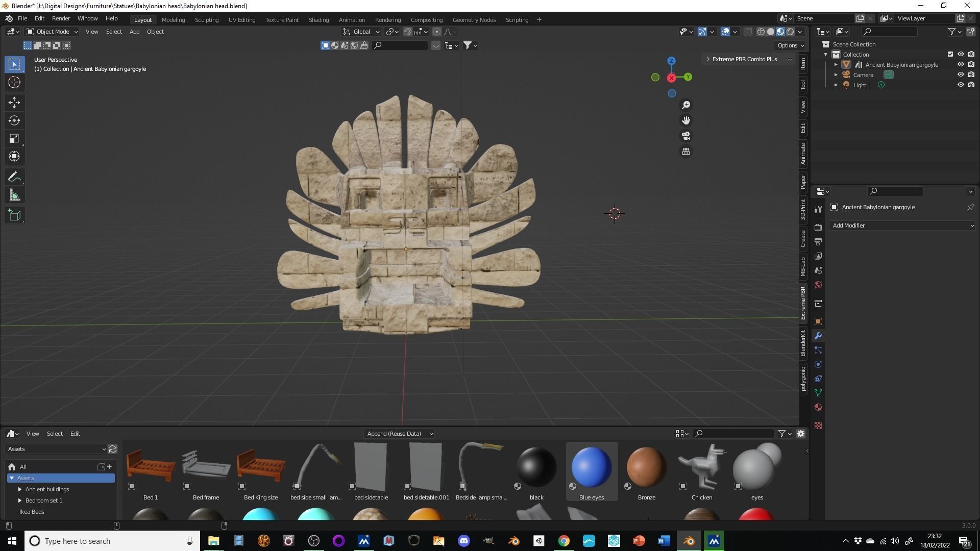Open the BlenderKit sidebar tab
Image resolution: width=980 pixels, height=551 pixels.
(803, 343)
